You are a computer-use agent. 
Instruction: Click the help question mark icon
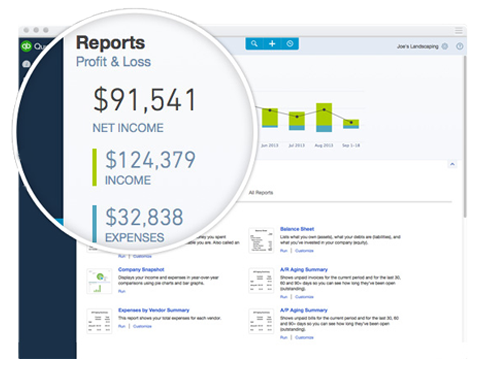tap(460, 46)
